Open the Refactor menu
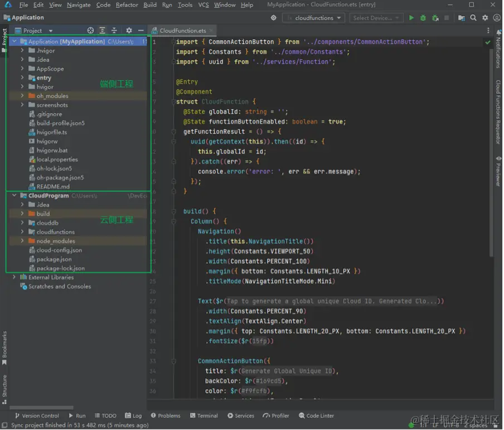The height and width of the screenshot is (430, 504). coord(127,5)
